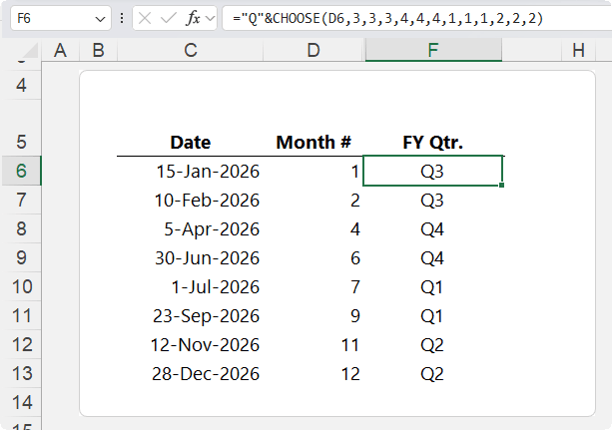Image resolution: width=612 pixels, height=430 pixels.
Task: Click the Cancel (X) icon in formula bar
Action: coord(145,18)
